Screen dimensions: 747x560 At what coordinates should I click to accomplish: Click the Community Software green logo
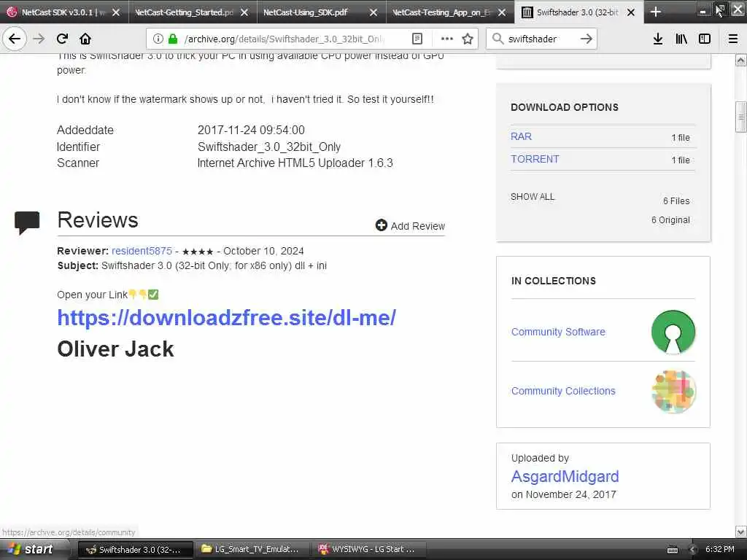click(673, 332)
